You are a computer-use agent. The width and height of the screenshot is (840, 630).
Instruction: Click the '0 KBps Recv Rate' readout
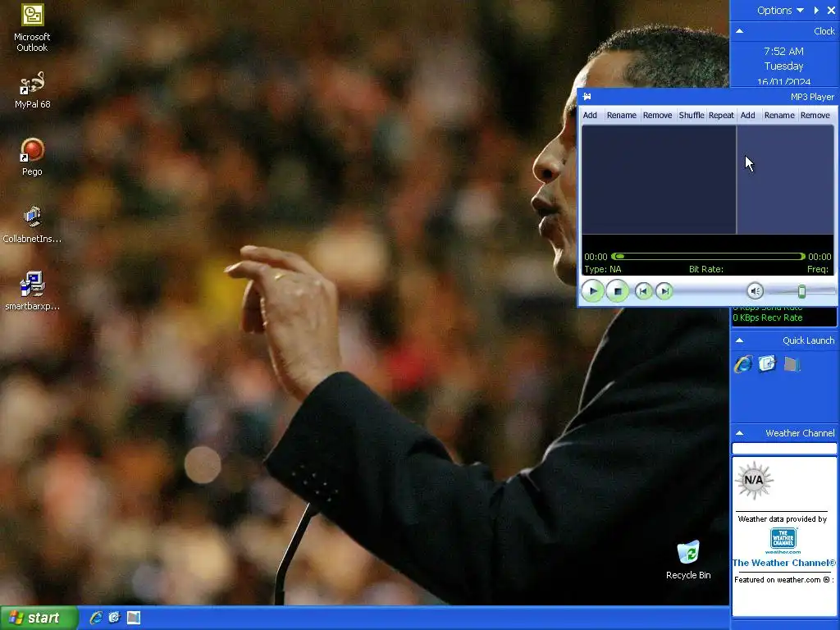[767, 317]
